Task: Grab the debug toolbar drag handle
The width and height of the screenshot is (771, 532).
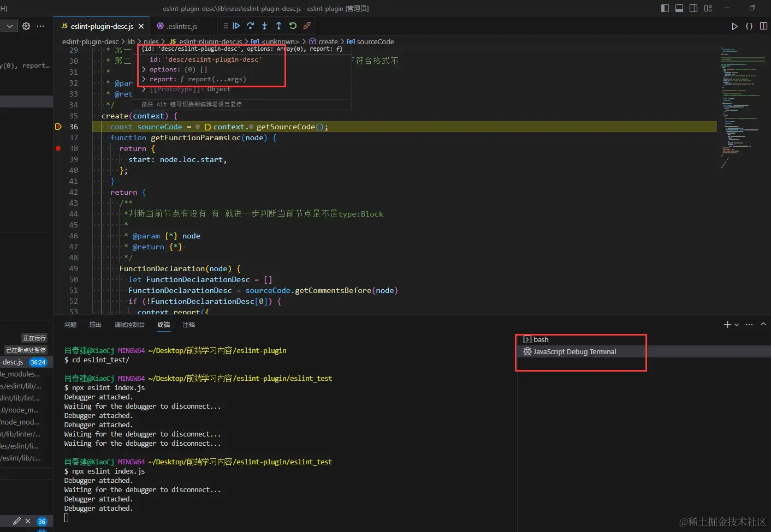Action: pyautogui.click(x=226, y=26)
